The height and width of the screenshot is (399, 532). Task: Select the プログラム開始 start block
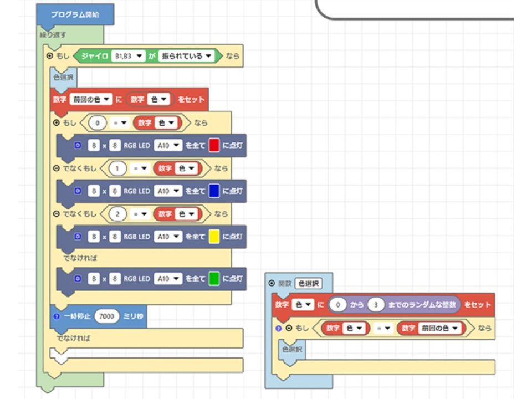75,14
